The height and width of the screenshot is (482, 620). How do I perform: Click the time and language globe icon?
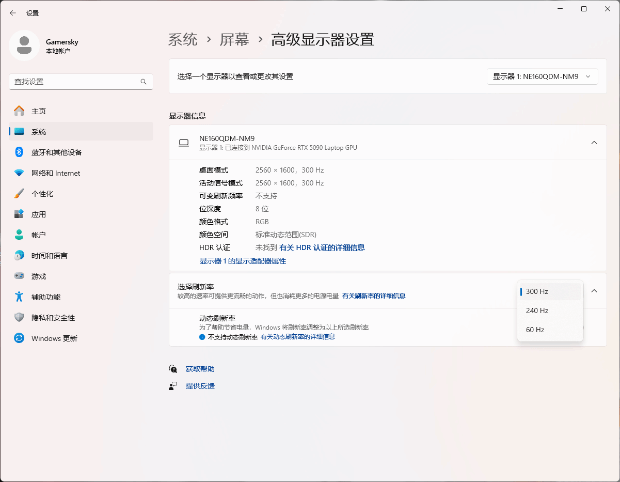pyautogui.click(x=19, y=255)
